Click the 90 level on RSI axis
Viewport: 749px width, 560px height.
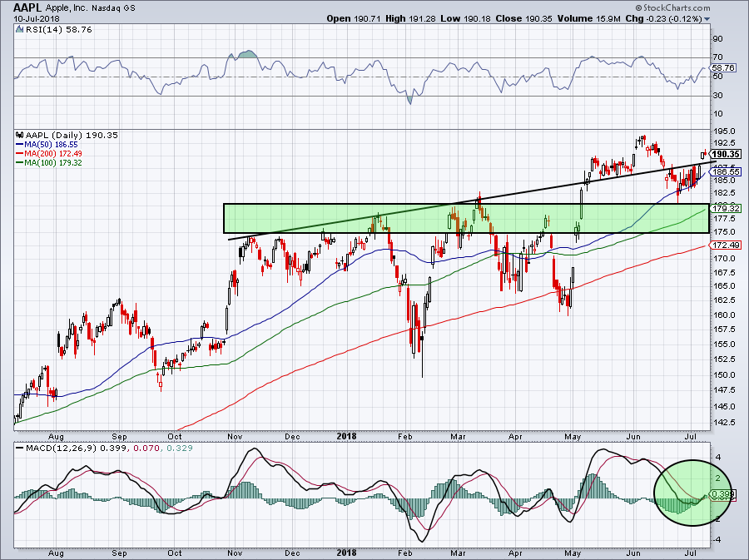[x=718, y=39]
